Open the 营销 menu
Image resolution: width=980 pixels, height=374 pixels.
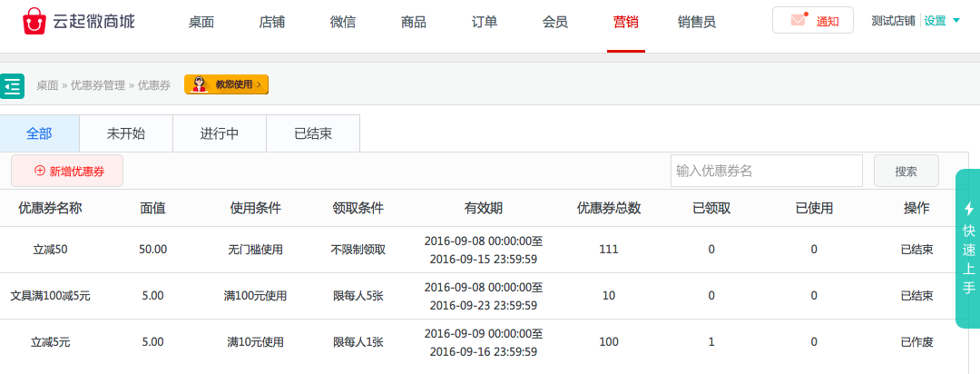click(x=625, y=22)
